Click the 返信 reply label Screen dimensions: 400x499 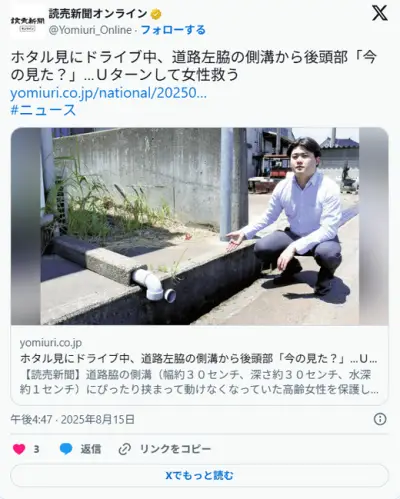pyautogui.click(x=90, y=449)
